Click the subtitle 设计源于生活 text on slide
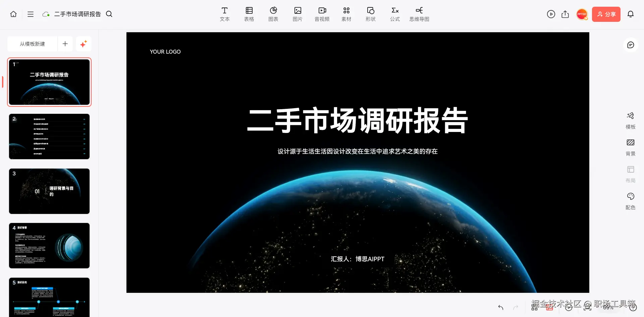 (358, 151)
